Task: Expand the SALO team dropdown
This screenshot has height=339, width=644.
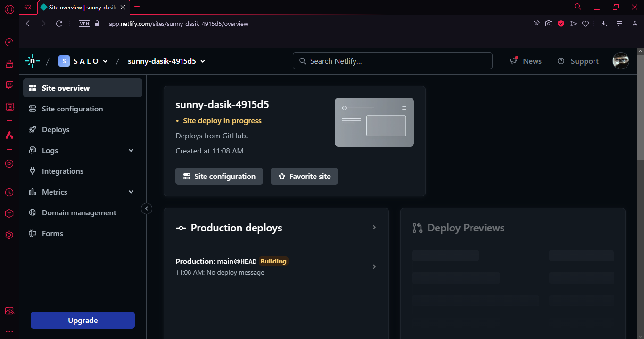Action: point(105,61)
